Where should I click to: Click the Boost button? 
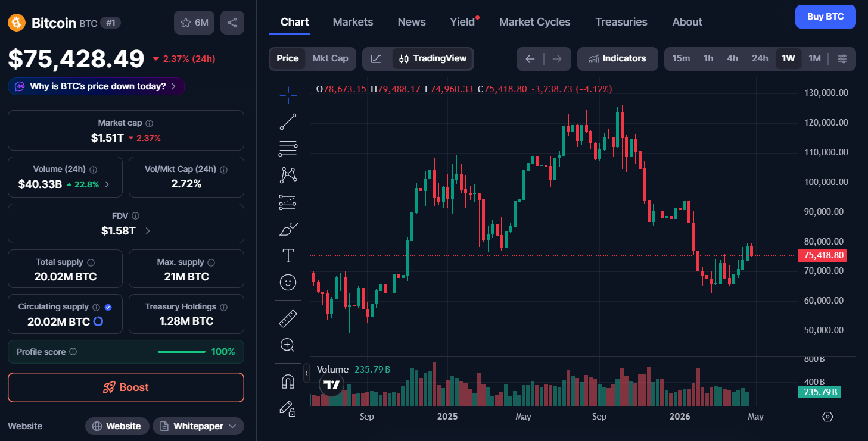pos(126,387)
